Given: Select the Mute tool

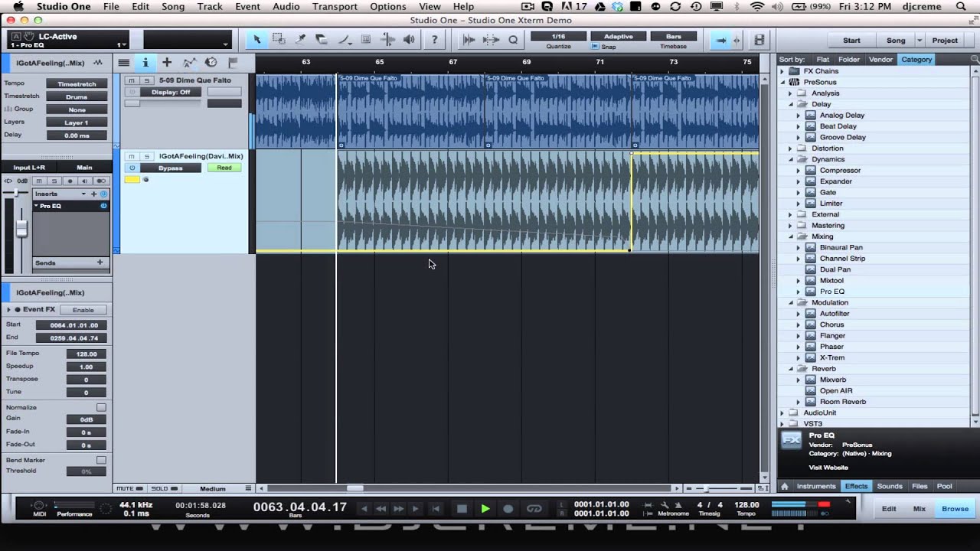Looking at the screenshot, I should [366, 40].
